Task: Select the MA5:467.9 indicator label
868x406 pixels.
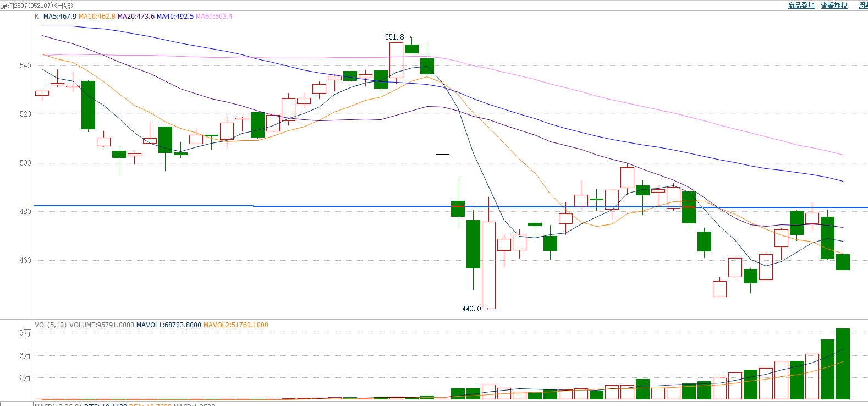Action: tap(60, 17)
